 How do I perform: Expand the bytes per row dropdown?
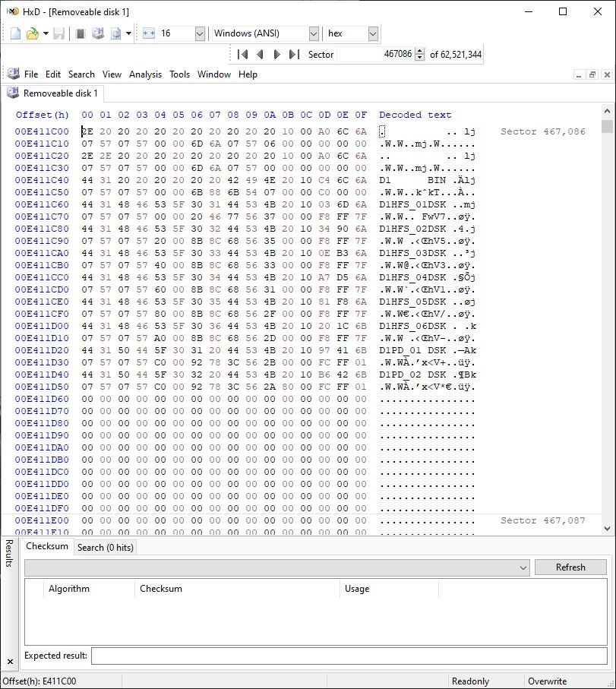point(200,33)
